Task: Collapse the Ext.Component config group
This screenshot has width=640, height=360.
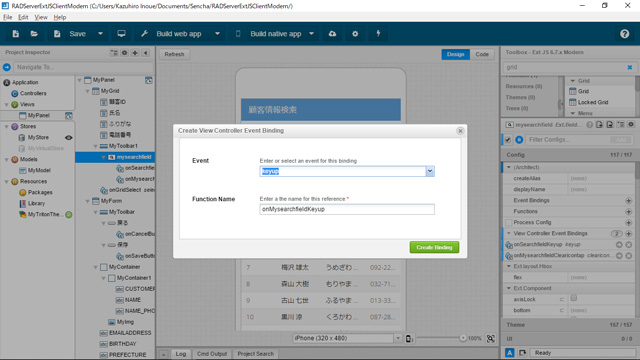Action: [509, 289]
